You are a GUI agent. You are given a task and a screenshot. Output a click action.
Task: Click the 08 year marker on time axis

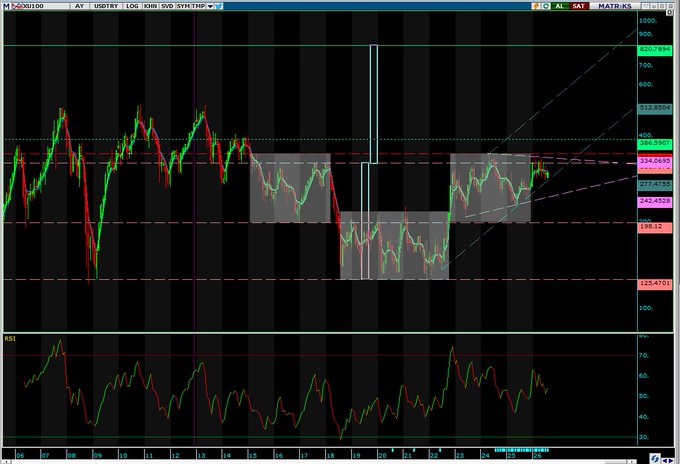(x=71, y=455)
